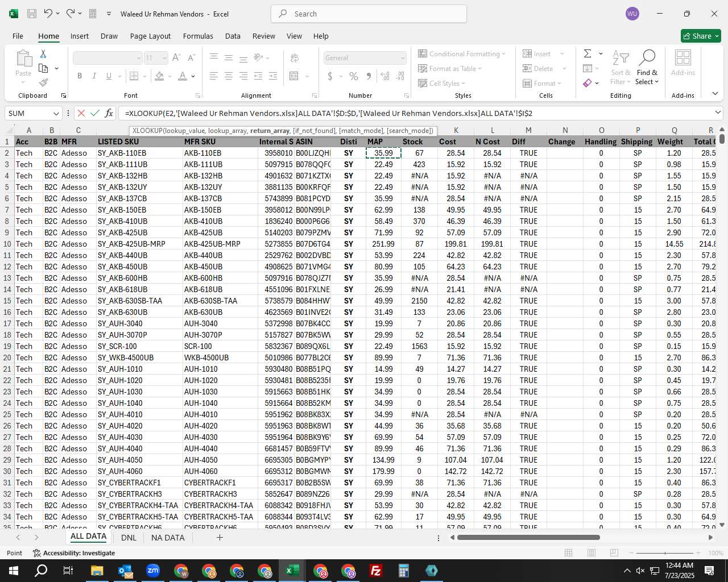
Task: Click the Format Painter brush icon
Action: tap(43, 82)
